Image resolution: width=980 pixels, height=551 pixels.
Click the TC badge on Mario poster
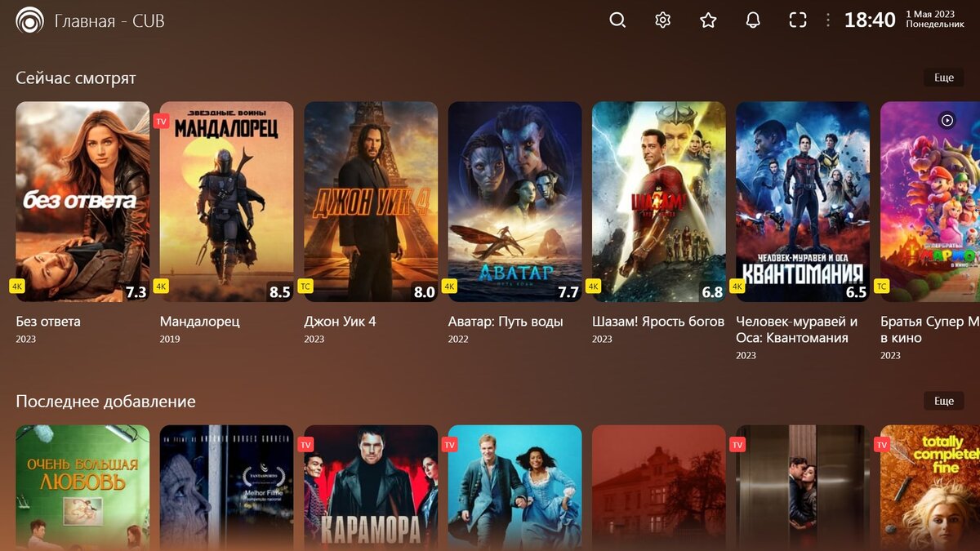click(x=882, y=287)
